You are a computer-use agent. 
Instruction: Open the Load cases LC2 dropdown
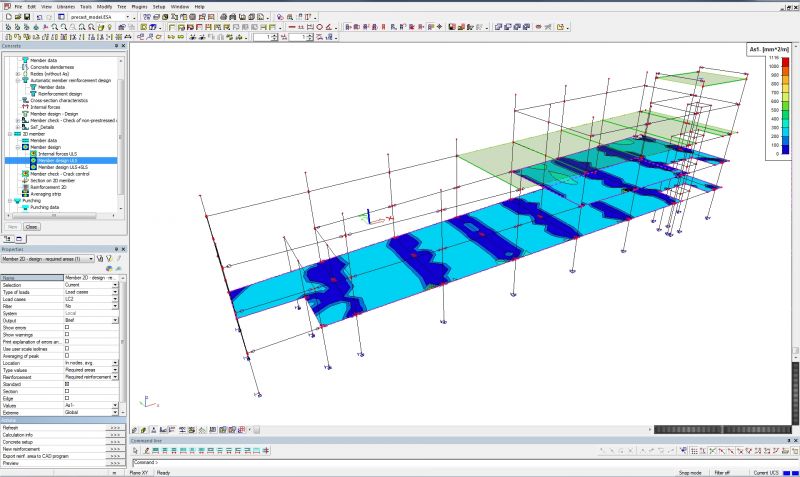[x=115, y=299]
